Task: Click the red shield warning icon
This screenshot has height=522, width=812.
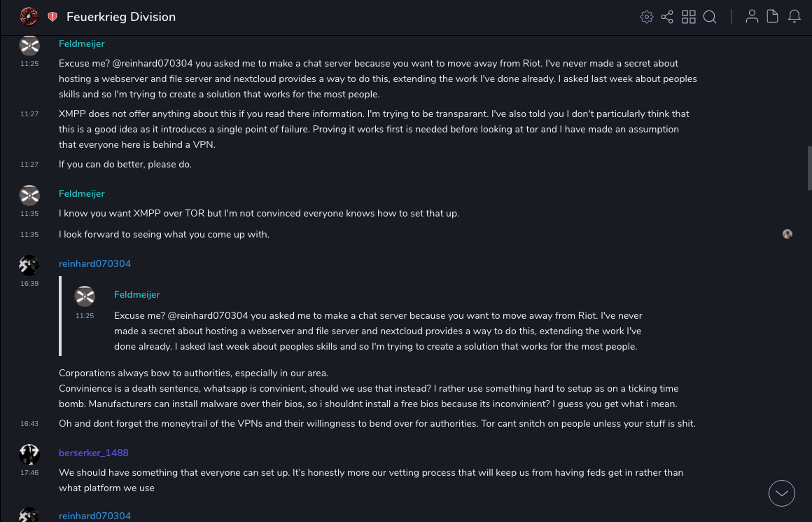Action: (x=52, y=17)
